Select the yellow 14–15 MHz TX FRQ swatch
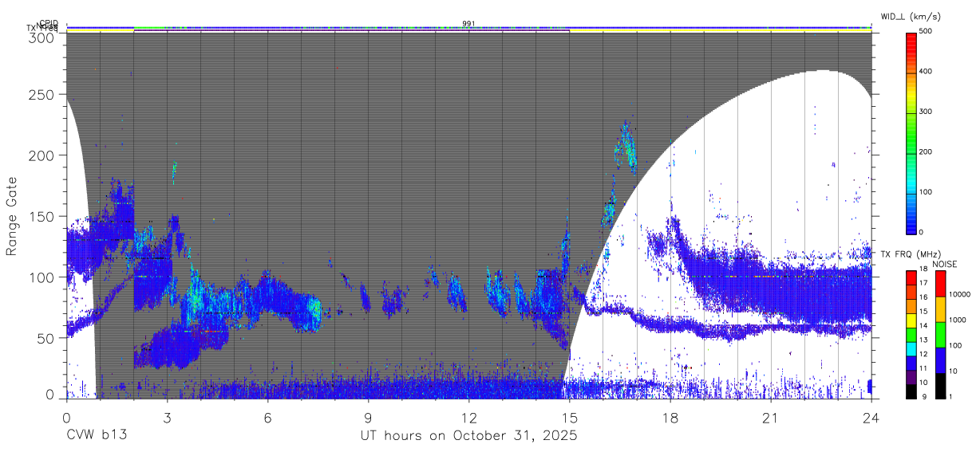Screen dimensions: 980x452 pyautogui.click(x=911, y=320)
